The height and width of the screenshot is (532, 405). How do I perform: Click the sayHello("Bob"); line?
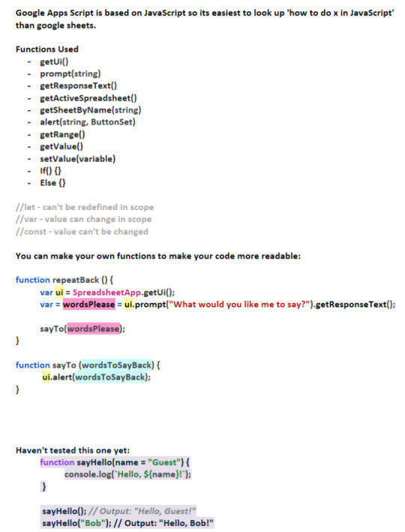127,523
